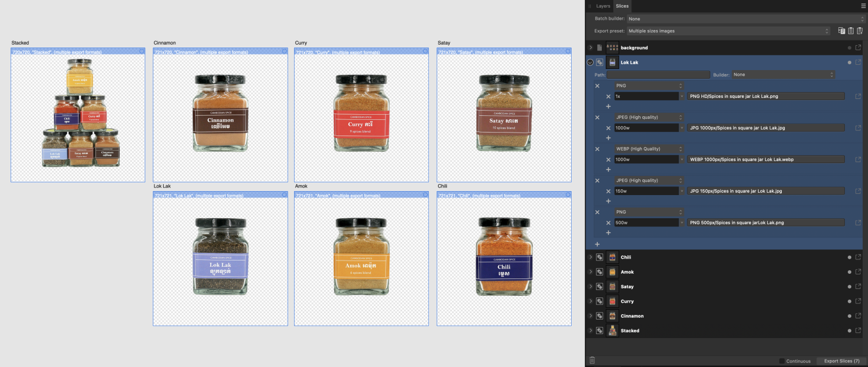Enable the Continuous checkbox

tap(782, 361)
